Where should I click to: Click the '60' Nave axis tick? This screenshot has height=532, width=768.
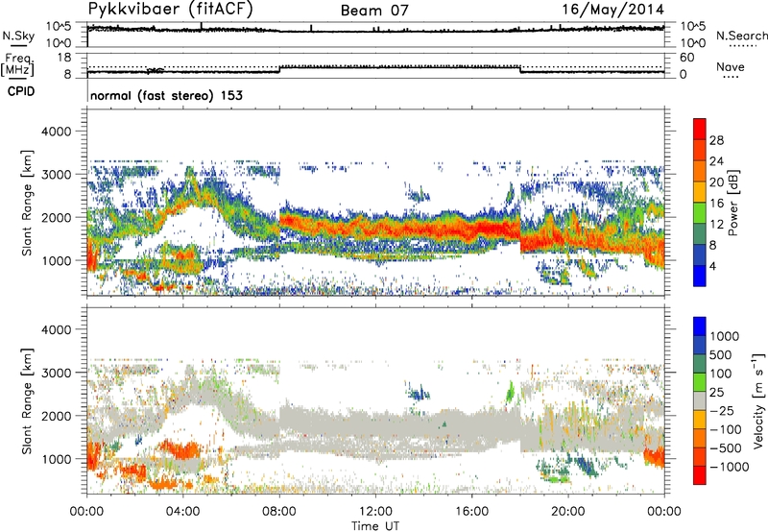tap(687, 58)
